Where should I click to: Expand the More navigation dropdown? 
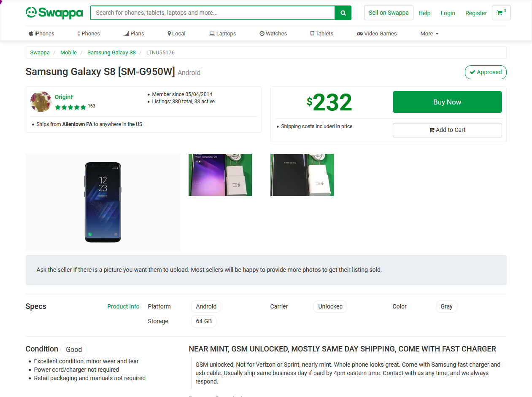[x=429, y=33]
